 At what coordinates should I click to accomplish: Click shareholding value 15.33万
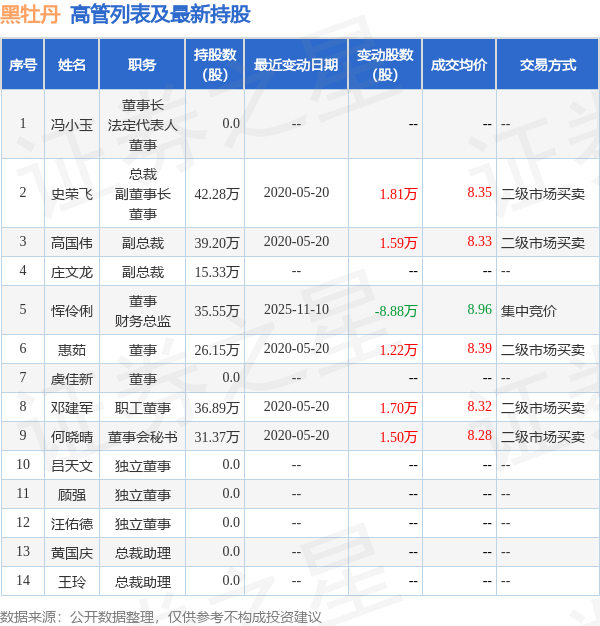coord(217,271)
